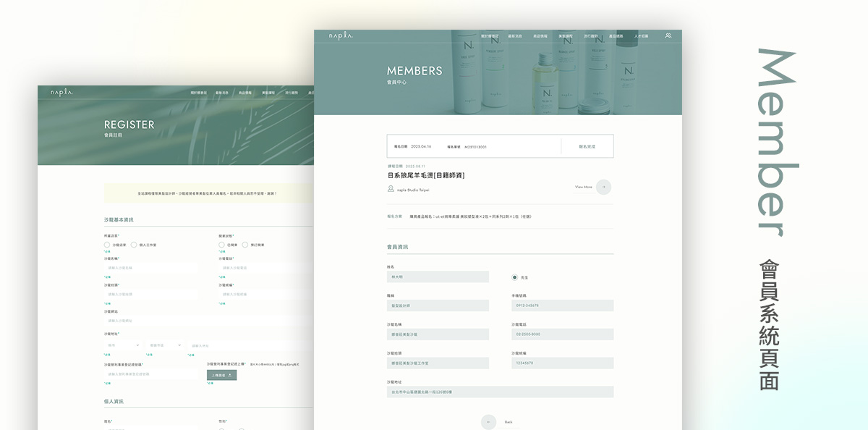This screenshot has width=868, height=430.
Task: Go to 人才招募 in the top navigation
Action: coord(642,35)
